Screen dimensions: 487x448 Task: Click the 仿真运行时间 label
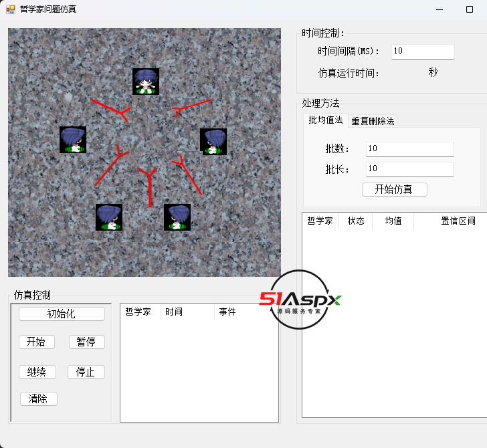click(349, 74)
